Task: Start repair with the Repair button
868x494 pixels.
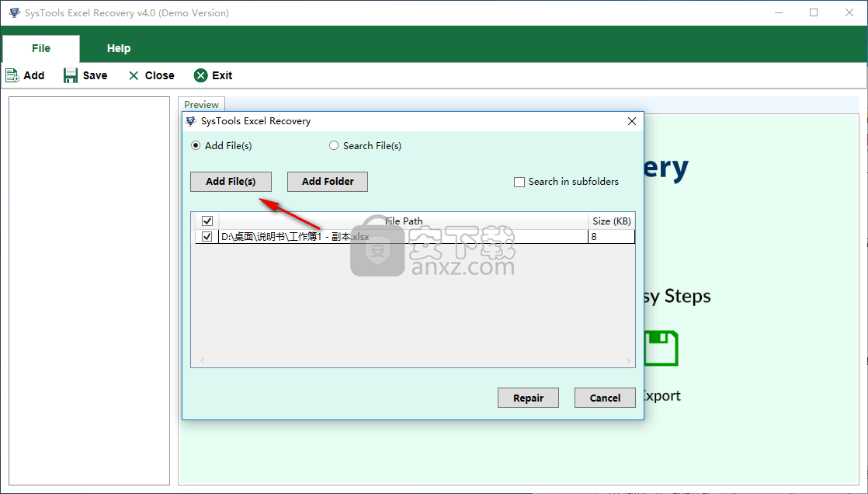Action: (x=528, y=398)
